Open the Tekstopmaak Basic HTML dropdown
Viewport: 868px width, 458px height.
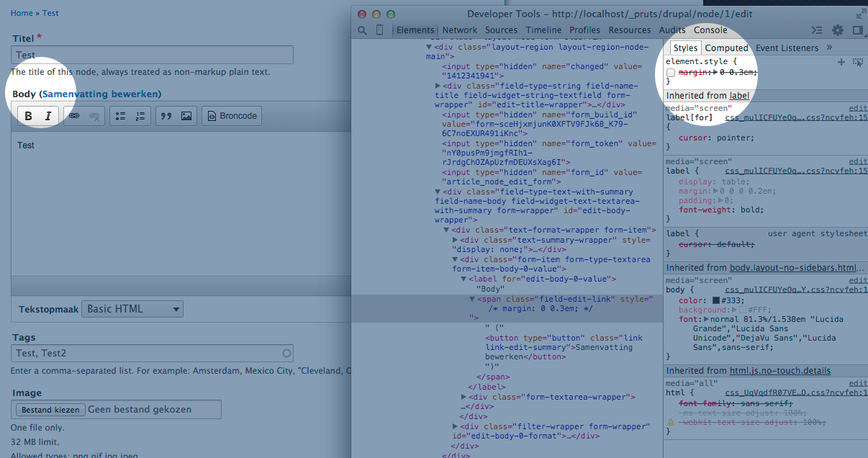pos(131,308)
